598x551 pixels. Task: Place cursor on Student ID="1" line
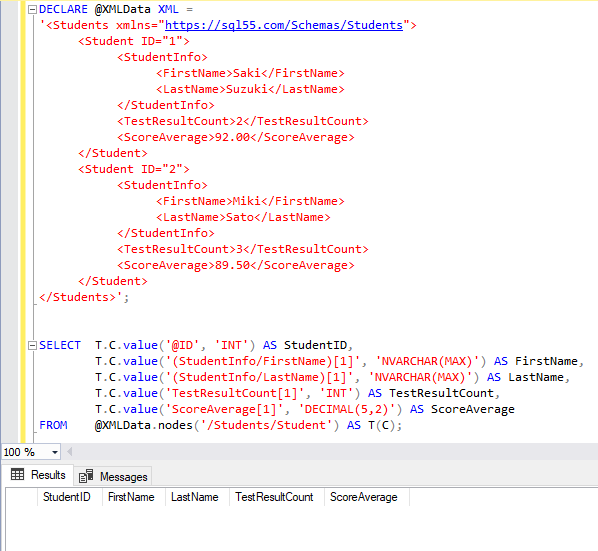coord(133,41)
